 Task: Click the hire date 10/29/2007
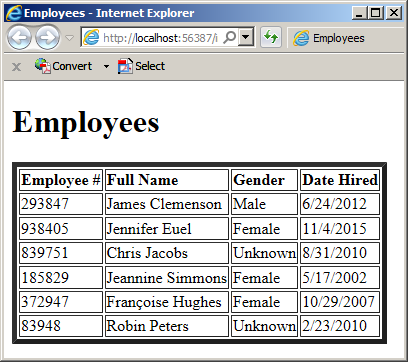click(x=340, y=302)
